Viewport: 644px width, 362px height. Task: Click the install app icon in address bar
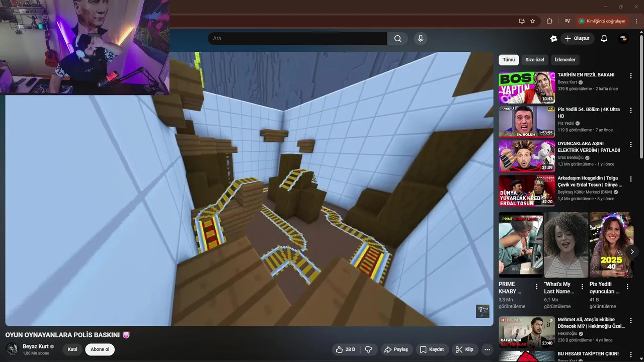pyautogui.click(x=522, y=21)
